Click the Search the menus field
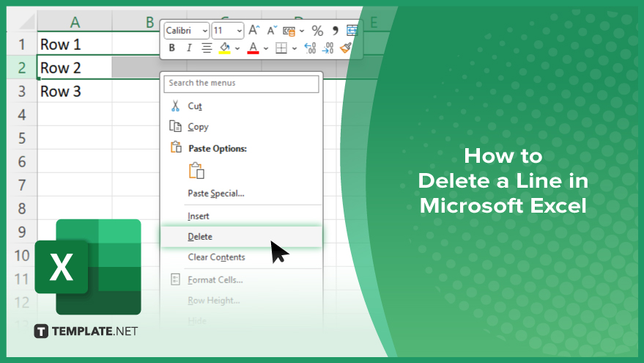The height and width of the screenshot is (363, 644). coord(241,84)
